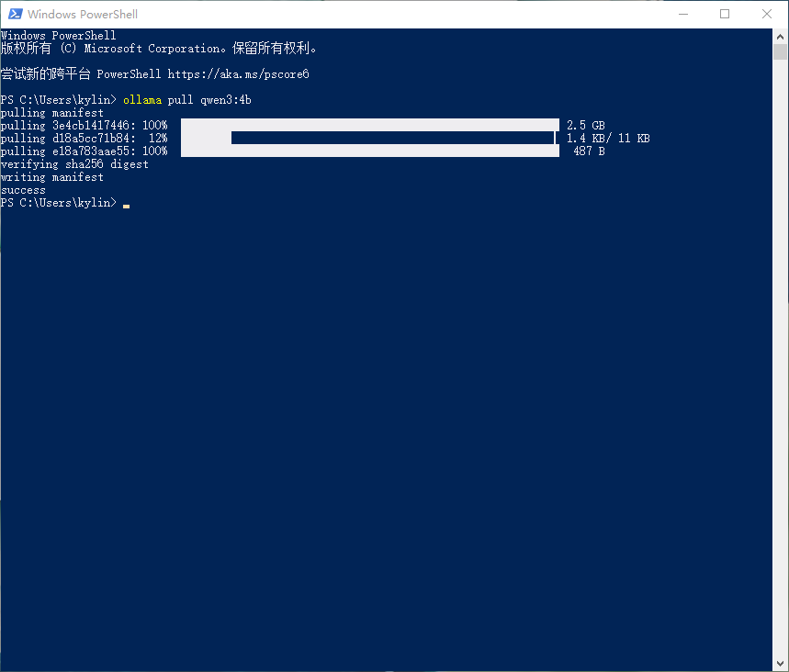Screen dimensions: 789x672
Task: Click the 'Windows PowerShell' title bar text
Action: (x=83, y=14)
